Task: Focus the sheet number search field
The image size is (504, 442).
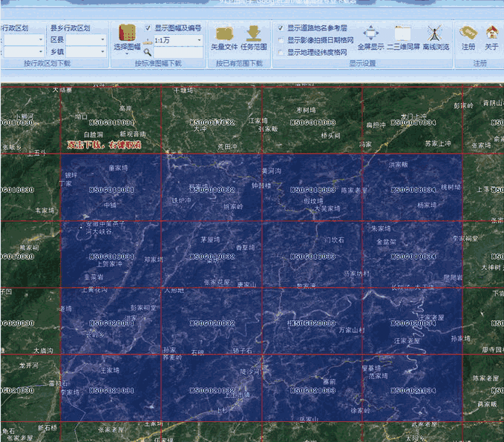Action: pos(178,53)
